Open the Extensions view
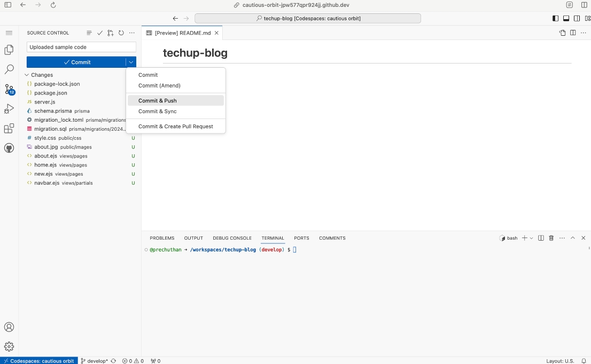Screen dimensions: 591x364 pyautogui.click(x=9, y=129)
